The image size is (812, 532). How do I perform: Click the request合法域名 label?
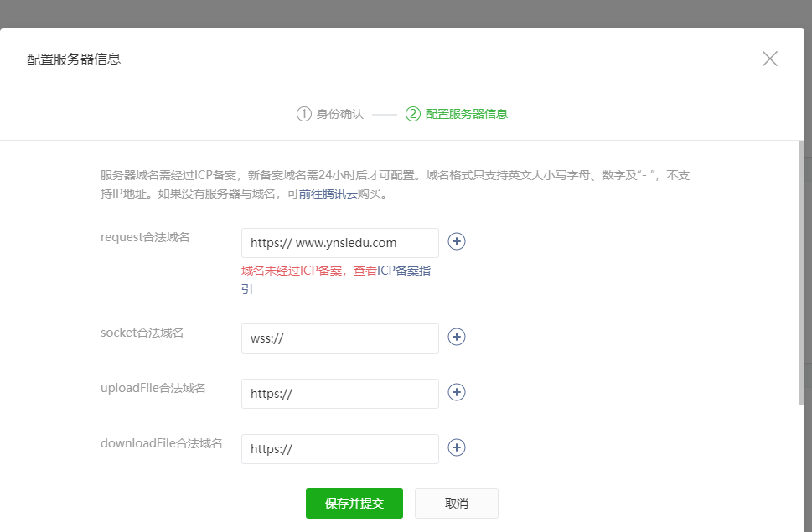pos(145,237)
